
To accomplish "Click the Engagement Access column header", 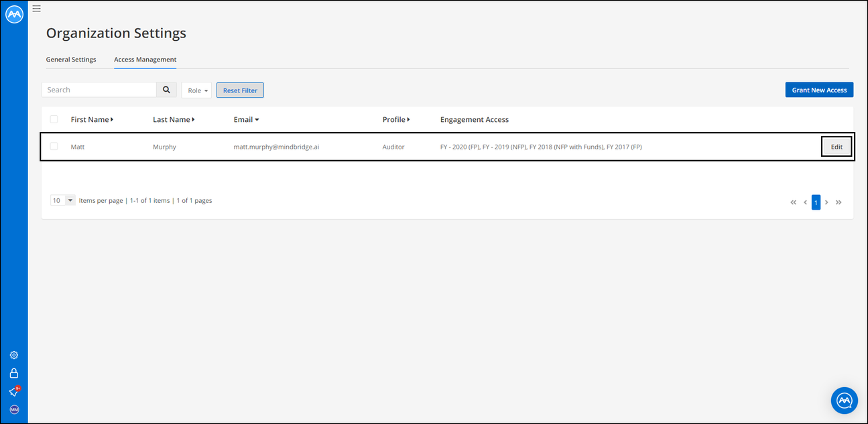I will [475, 120].
